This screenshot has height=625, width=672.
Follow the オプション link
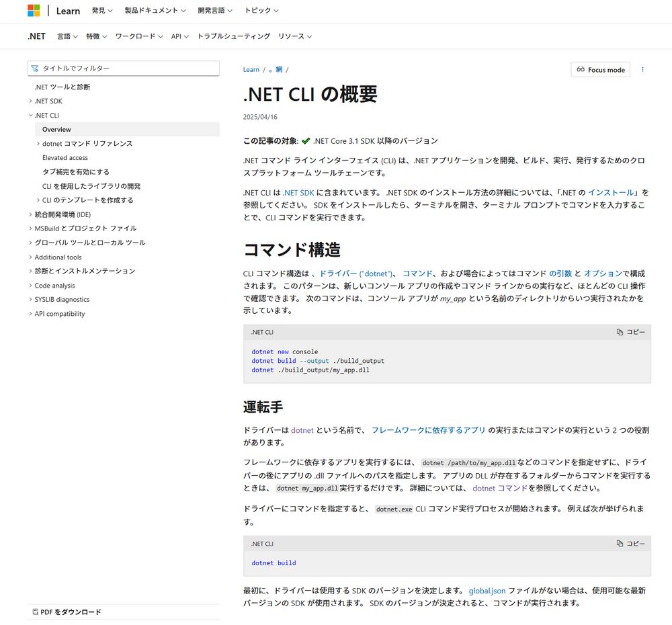(x=603, y=274)
